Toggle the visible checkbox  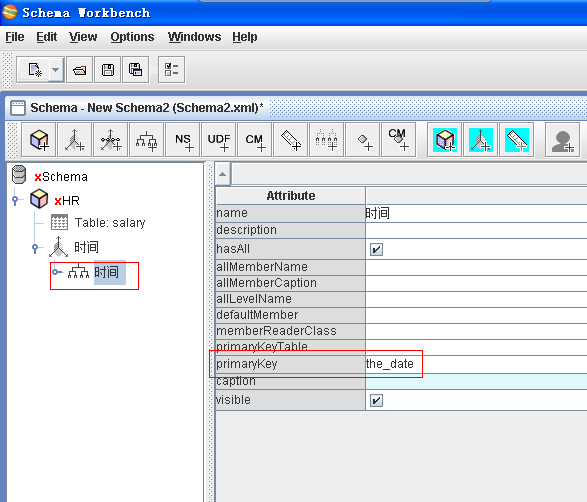(376, 401)
